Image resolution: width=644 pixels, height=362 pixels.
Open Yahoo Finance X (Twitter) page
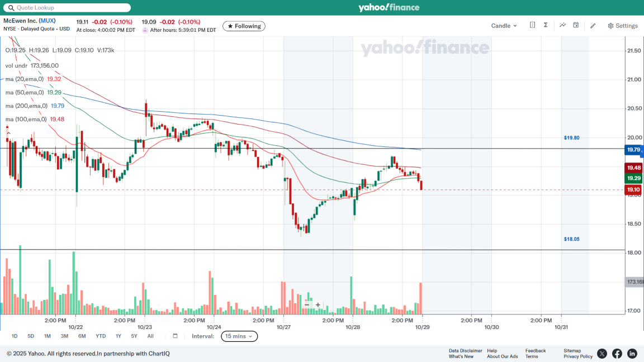click(x=602, y=353)
